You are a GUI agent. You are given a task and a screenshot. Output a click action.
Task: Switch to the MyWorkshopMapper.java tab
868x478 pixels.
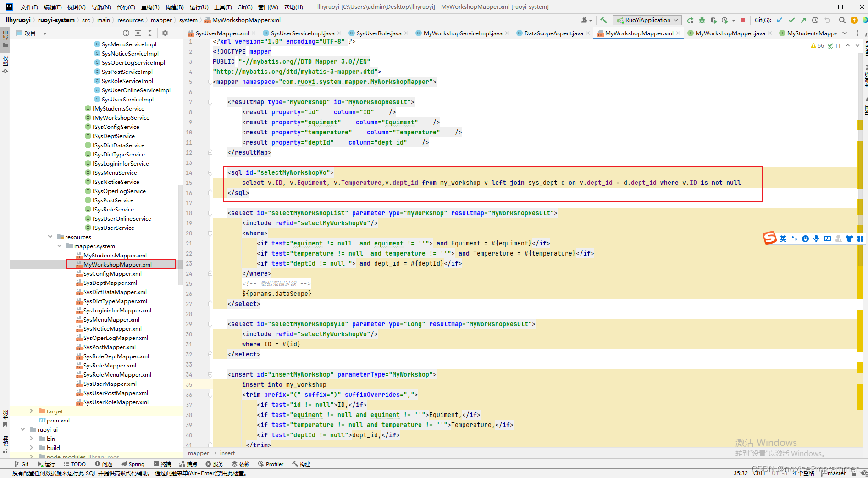coord(730,33)
